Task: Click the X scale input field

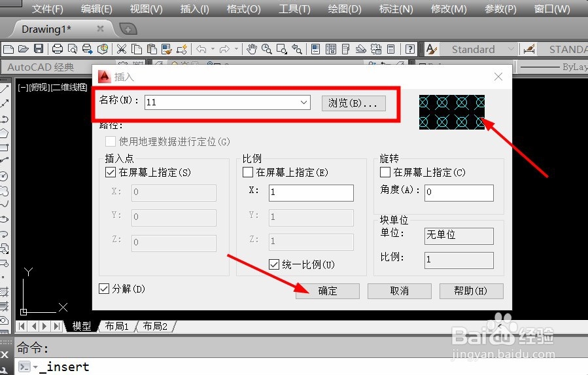Action: 311,192
